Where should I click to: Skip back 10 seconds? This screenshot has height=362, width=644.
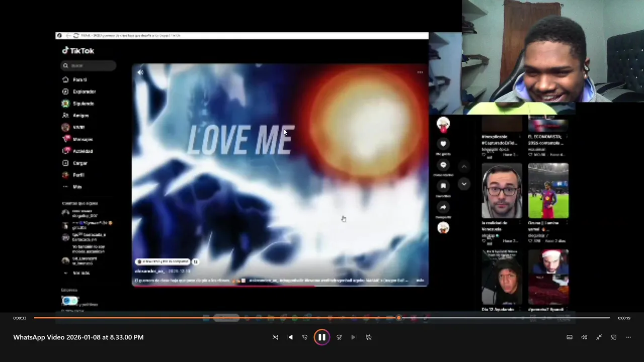tap(304, 337)
